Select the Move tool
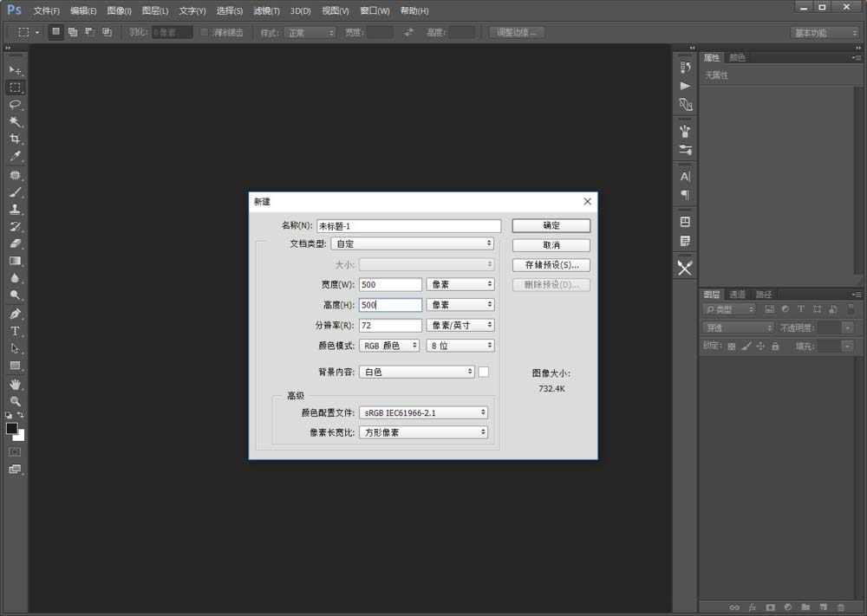This screenshot has width=867, height=616. click(15, 69)
